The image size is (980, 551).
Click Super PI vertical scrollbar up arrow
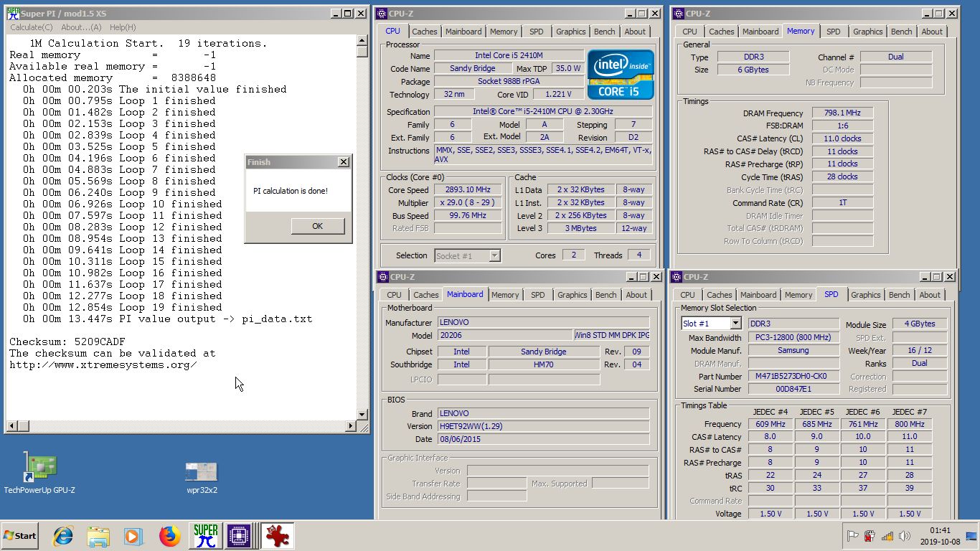(362, 41)
